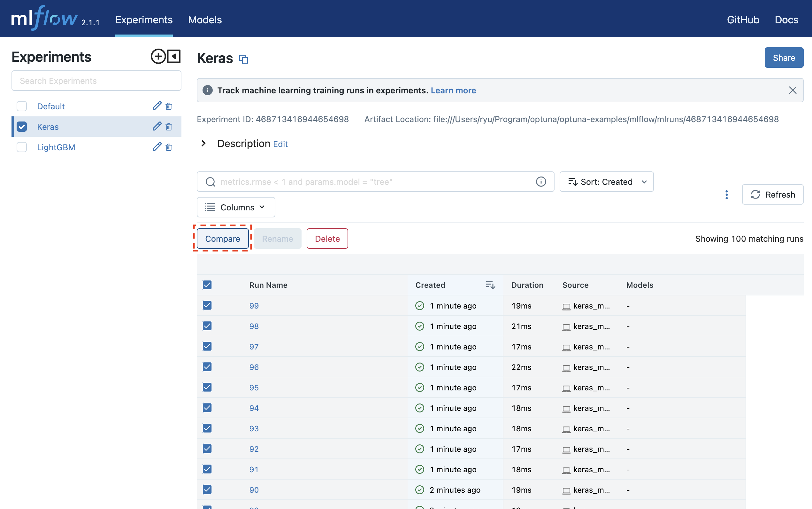This screenshot has width=812, height=509.
Task: Uncheck run 97 checkbox
Action: click(207, 347)
